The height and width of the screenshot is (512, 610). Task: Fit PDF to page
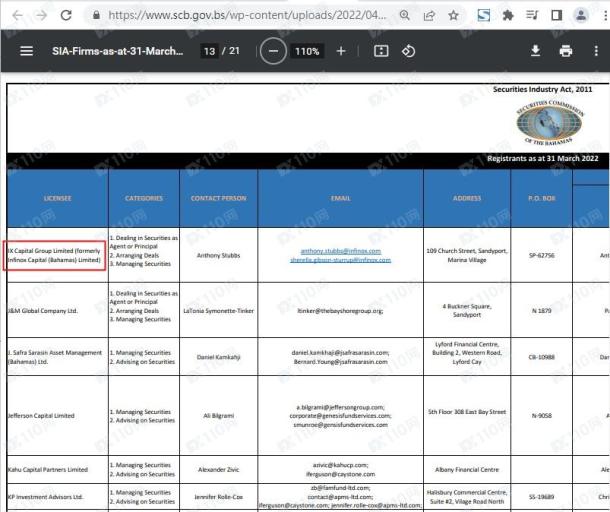point(381,51)
